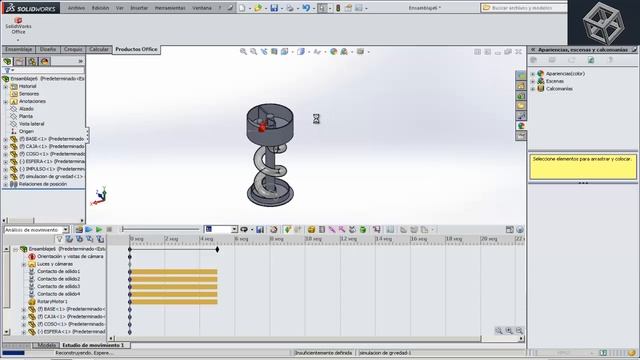640x360 pixels.
Task: Click the Apply scene icon in viewport toolbar
Action: point(344,52)
